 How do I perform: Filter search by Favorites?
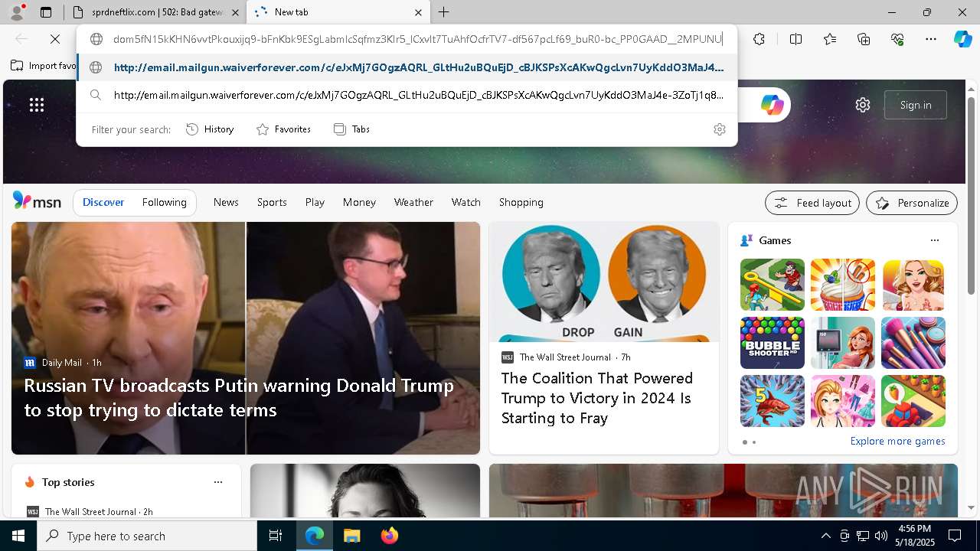284,129
